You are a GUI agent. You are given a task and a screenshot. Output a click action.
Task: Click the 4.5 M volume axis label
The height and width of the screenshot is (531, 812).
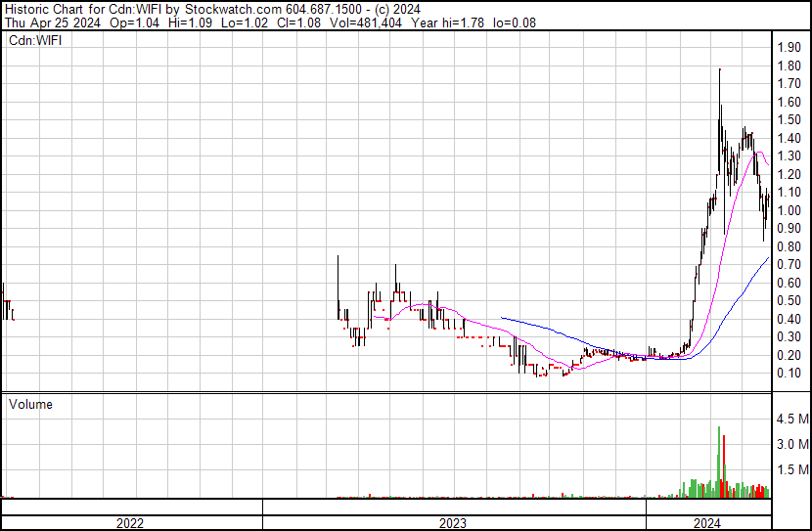[791, 420]
